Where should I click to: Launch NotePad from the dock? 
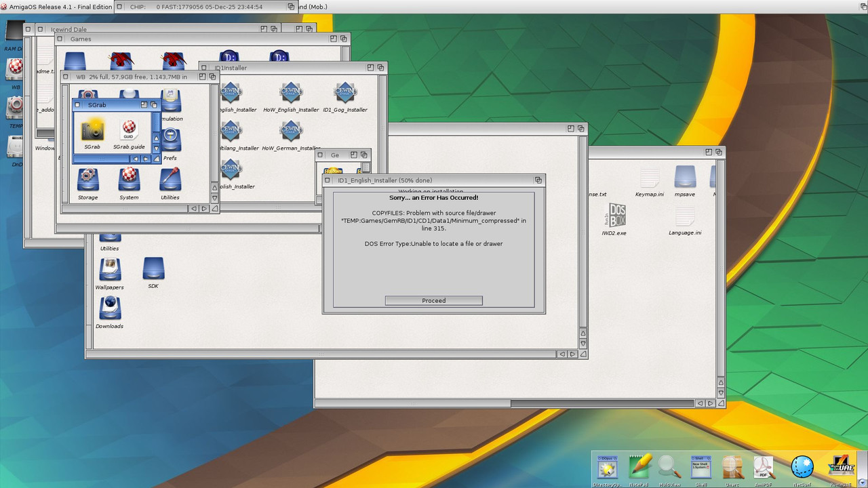[x=639, y=468]
